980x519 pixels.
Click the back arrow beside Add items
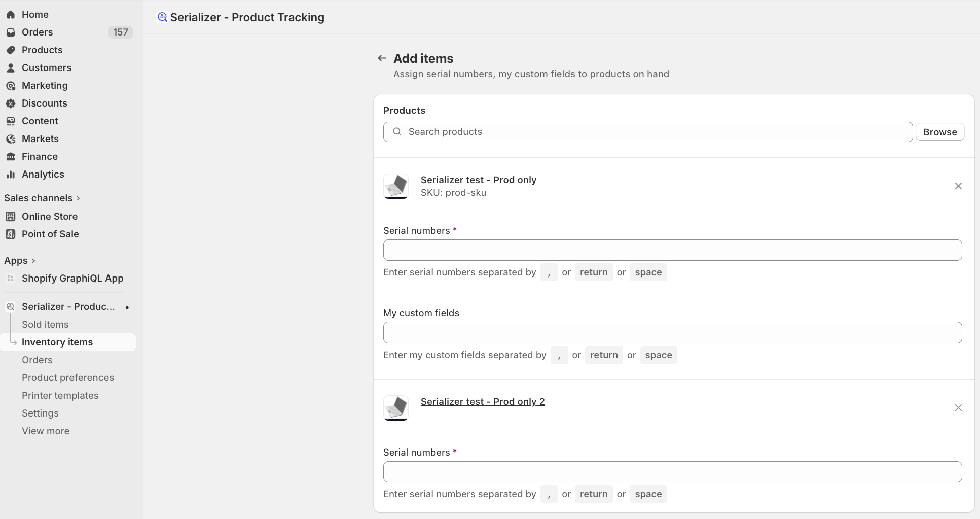point(382,58)
